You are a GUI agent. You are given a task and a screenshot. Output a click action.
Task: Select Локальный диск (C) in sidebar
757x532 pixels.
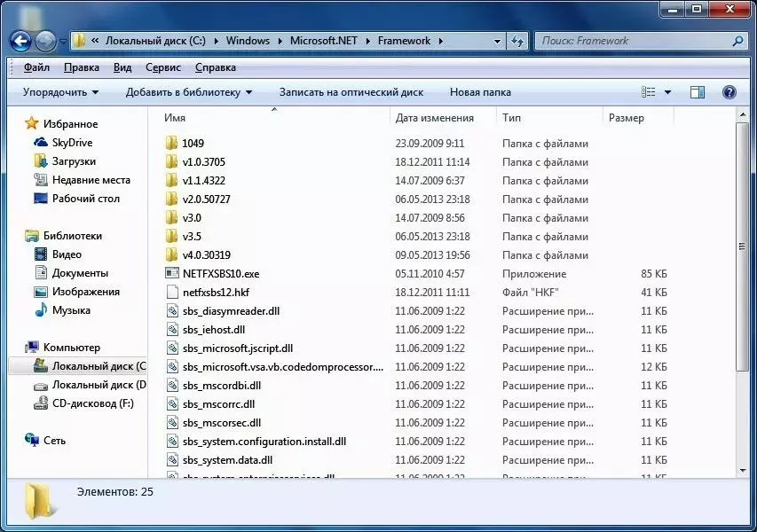90,366
